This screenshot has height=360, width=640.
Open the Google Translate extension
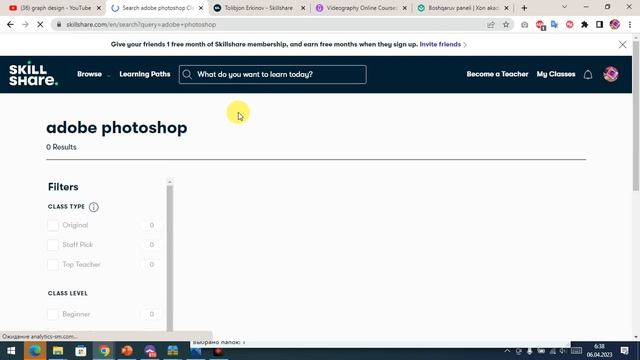click(x=554, y=24)
